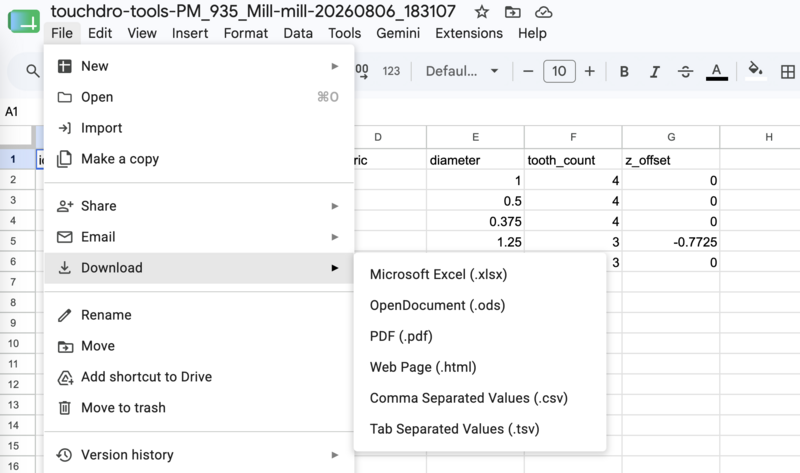Select Make a copy
The image size is (800, 473).
[x=199, y=159]
